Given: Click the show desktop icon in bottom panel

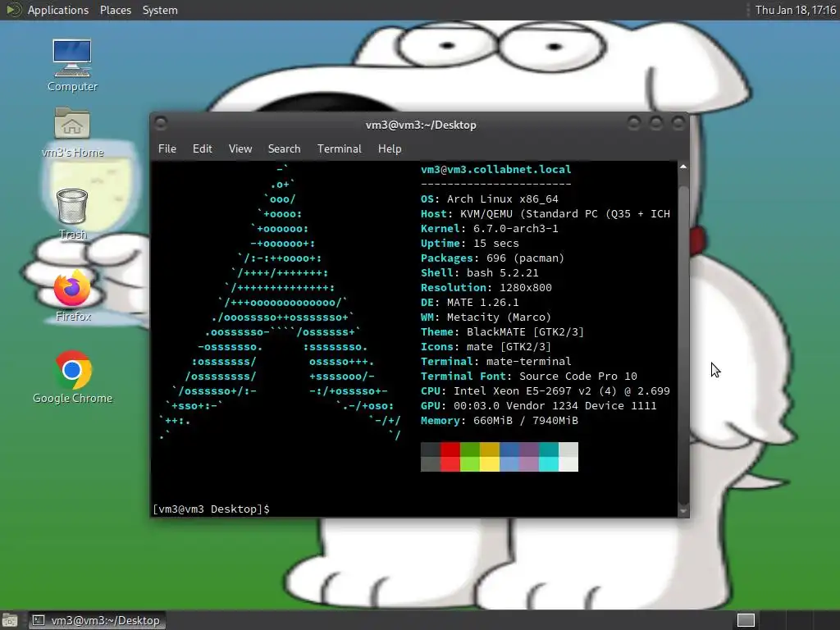Looking at the screenshot, I should coord(10,620).
